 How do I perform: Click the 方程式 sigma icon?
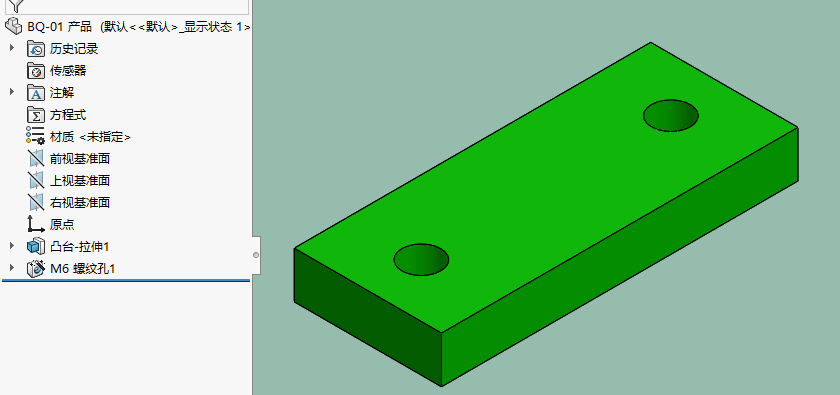[x=36, y=115]
